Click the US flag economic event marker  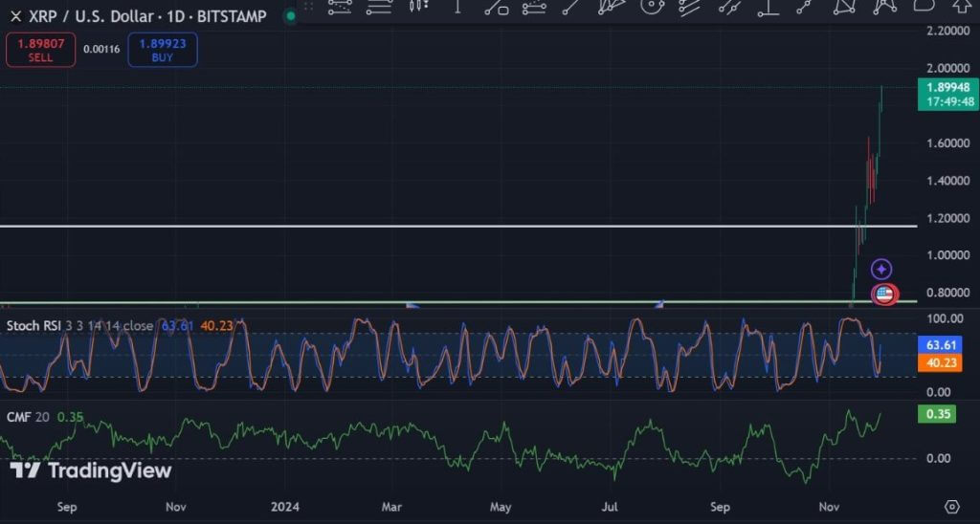884,295
